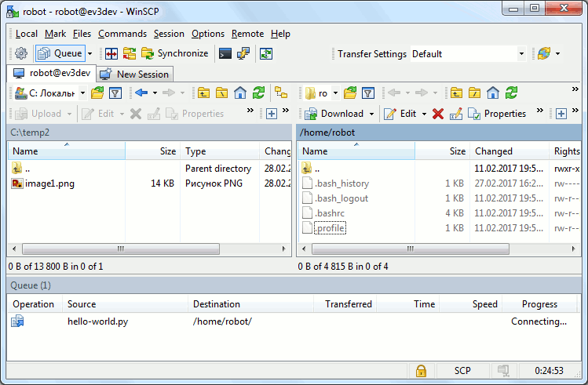588x385 pixels.
Task: Open the local drive C: selector
Action: [x=50, y=93]
